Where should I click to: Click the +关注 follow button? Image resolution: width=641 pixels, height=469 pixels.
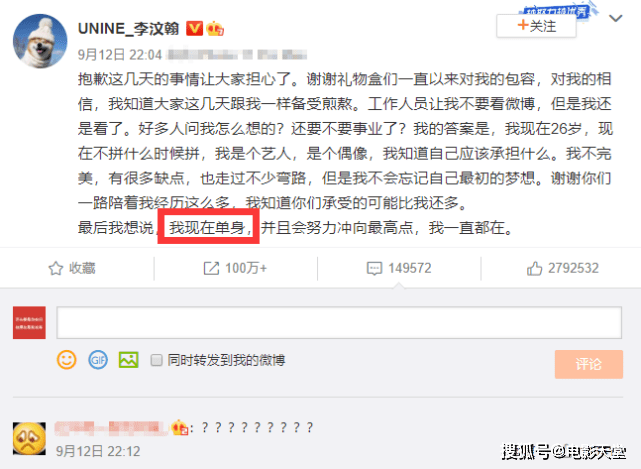536,26
